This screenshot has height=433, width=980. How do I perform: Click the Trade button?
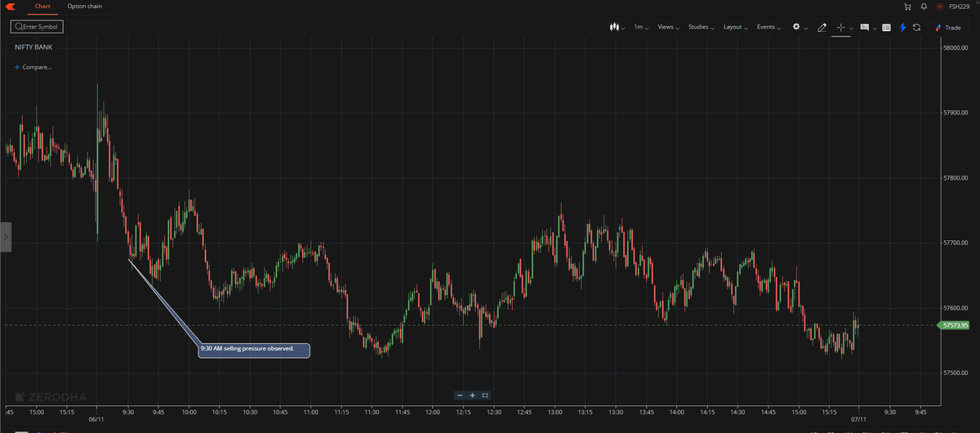948,27
